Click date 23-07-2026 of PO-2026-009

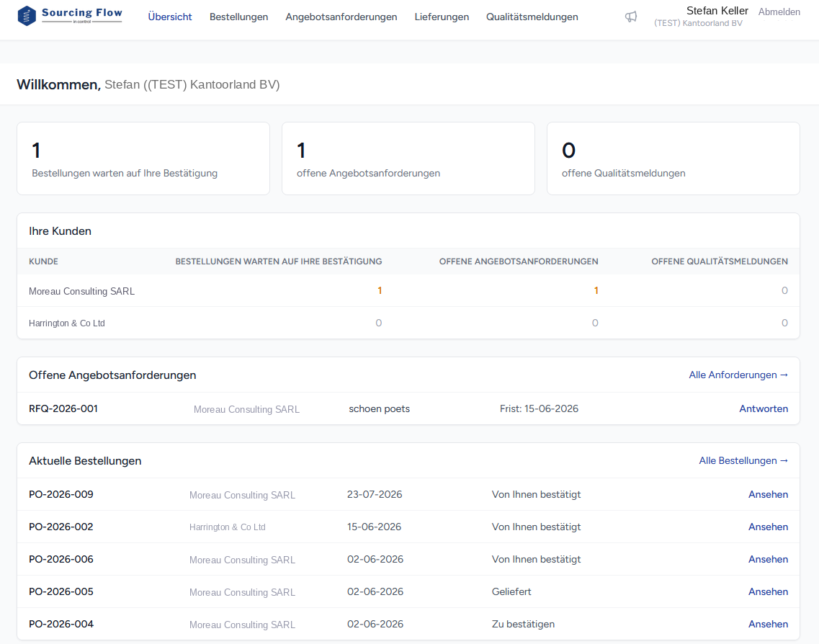click(375, 494)
